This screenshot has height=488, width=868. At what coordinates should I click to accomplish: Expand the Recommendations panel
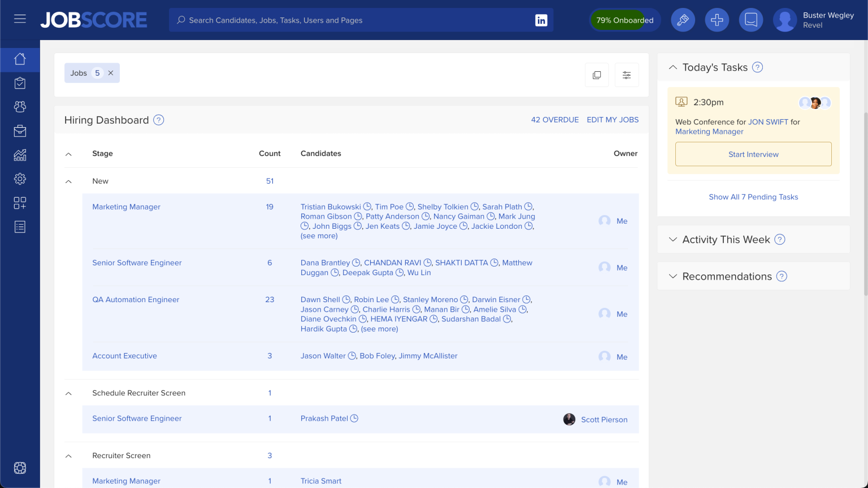pos(672,276)
